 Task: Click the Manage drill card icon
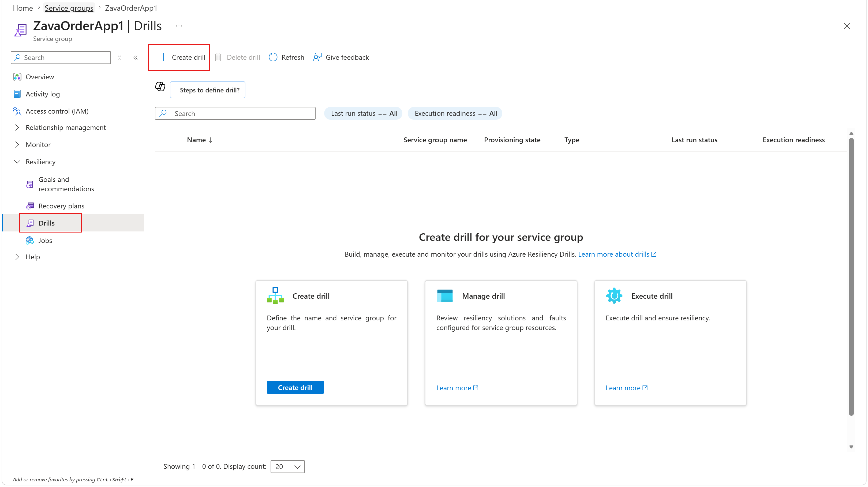pos(445,295)
